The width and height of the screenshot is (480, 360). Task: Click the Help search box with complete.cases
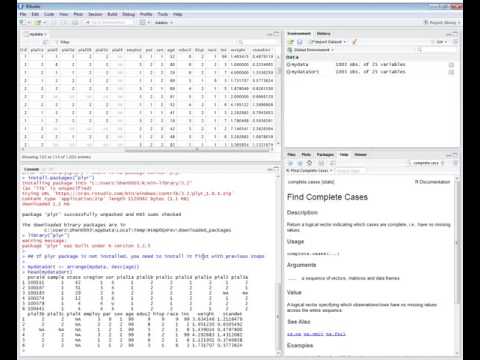point(427,163)
